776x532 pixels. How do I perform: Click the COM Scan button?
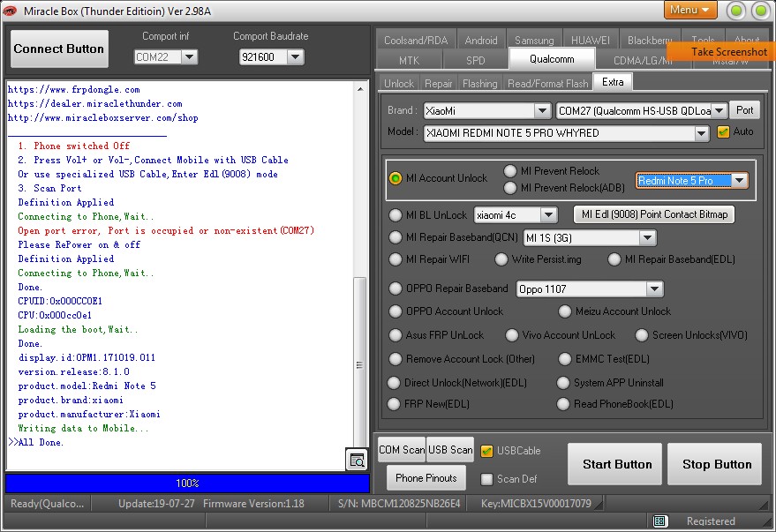coord(402,449)
